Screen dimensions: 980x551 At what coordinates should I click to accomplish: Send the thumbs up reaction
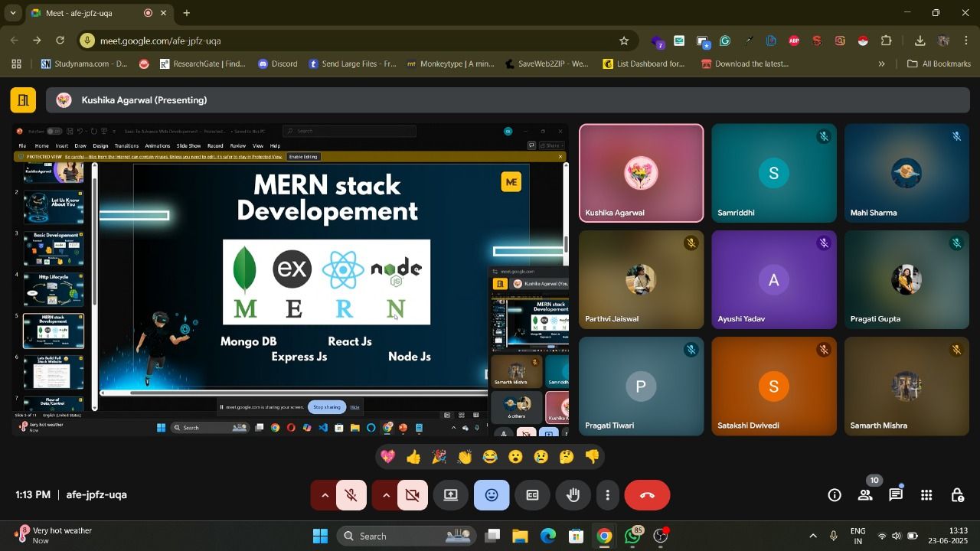413,457
